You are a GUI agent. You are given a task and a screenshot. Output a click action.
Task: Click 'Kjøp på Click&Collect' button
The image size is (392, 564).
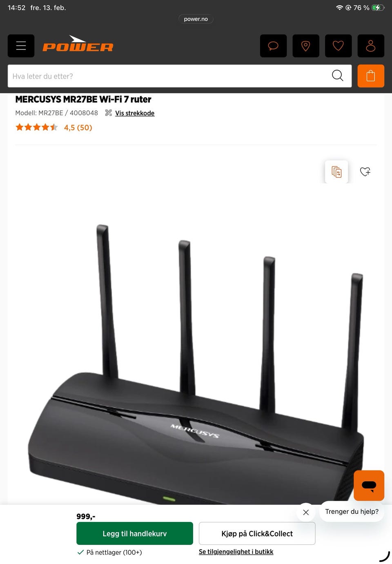pos(257,533)
